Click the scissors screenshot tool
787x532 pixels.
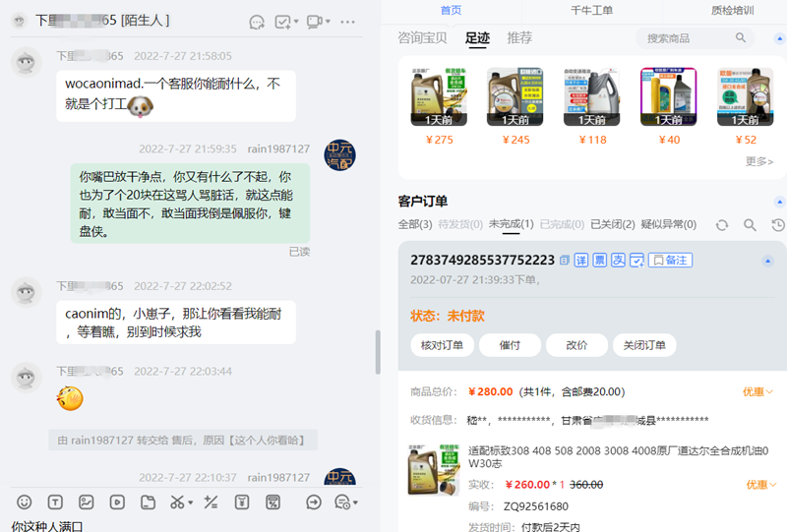coord(175,502)
